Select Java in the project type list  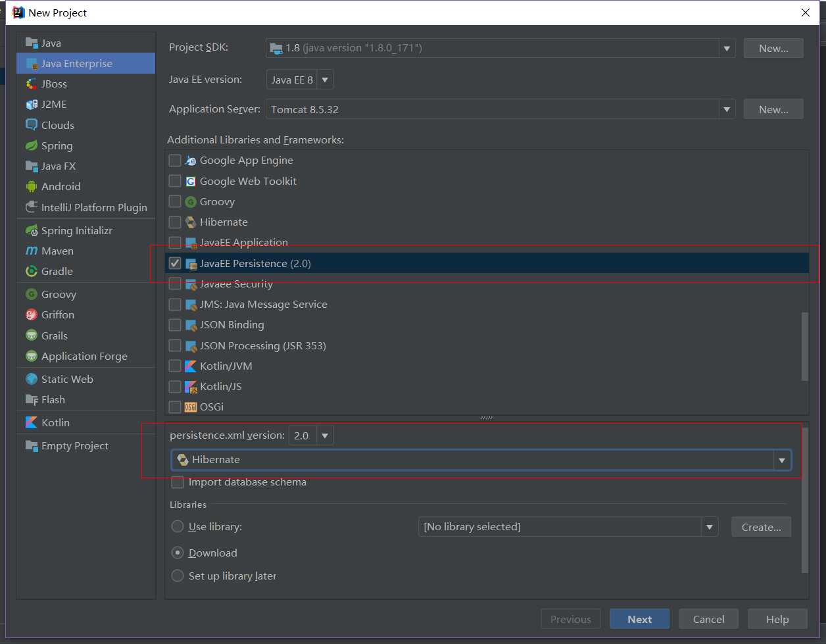point(86,43)
